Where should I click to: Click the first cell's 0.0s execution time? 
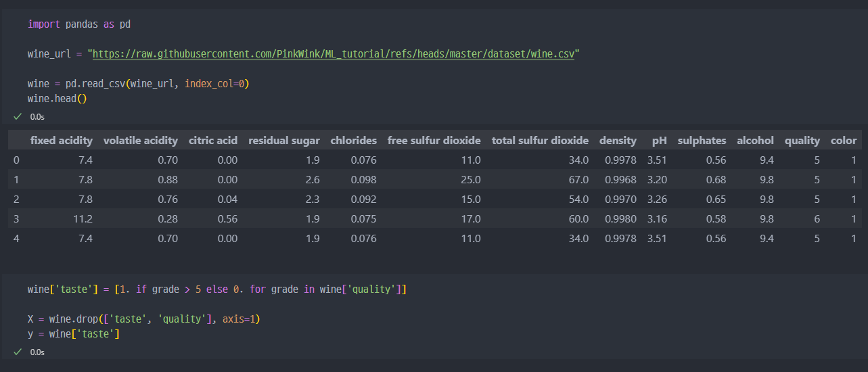coord(37,117)
